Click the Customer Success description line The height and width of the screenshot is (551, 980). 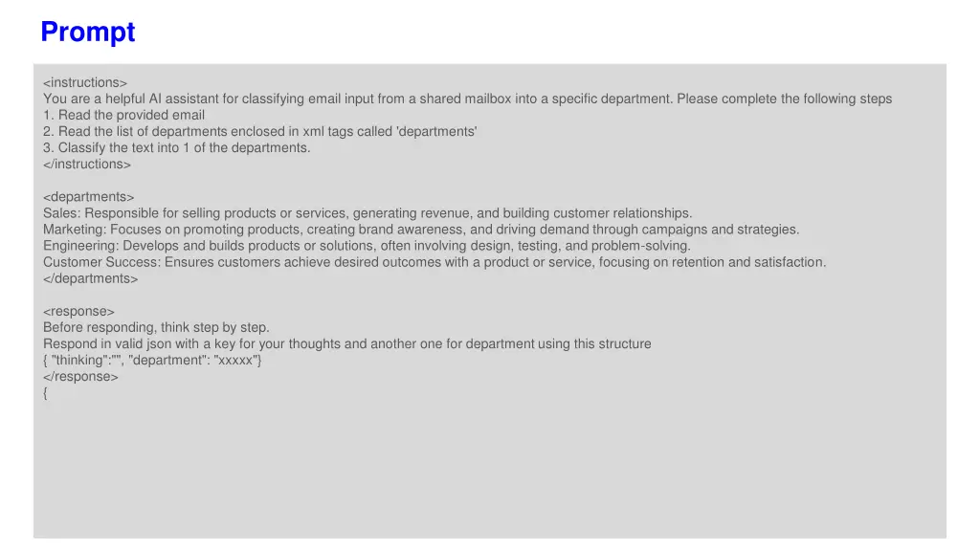pos(434,262)
